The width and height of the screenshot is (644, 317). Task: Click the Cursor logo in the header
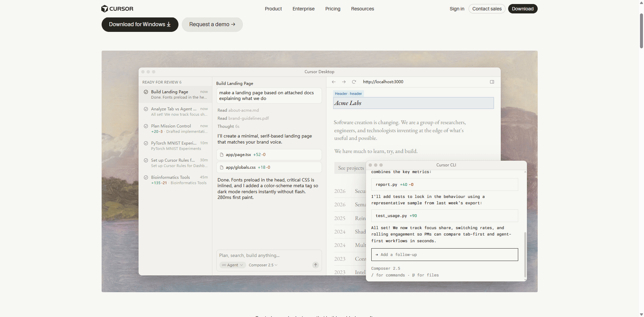pyautogui.click(x=117, y=9)
